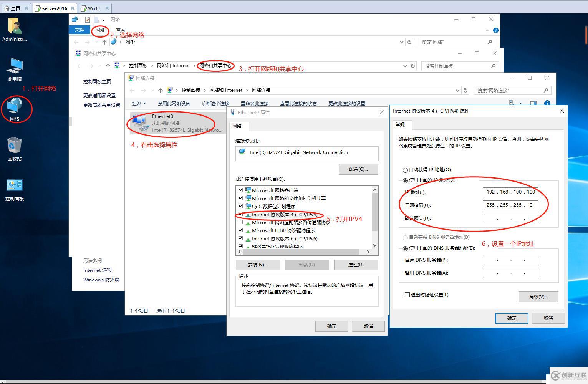
Task: Open the 控制面板 desktop icon
Action: pos(15,185)
